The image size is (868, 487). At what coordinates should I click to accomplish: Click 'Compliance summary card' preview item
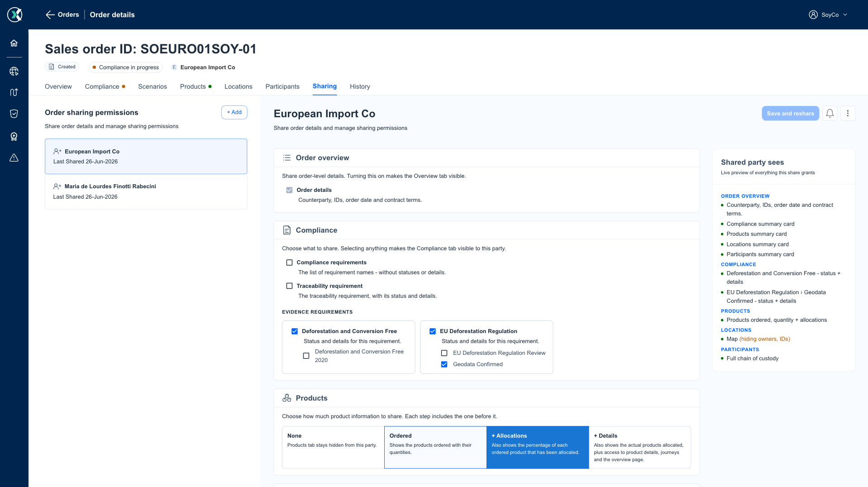[x=760, y=224]
